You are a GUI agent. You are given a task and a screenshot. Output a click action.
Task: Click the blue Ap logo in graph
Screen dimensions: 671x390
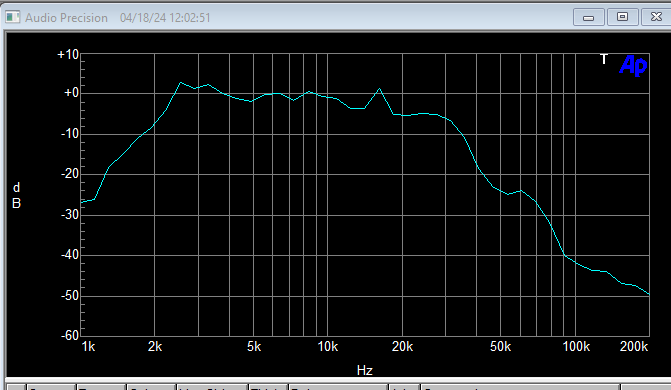[x=633, y=66]
